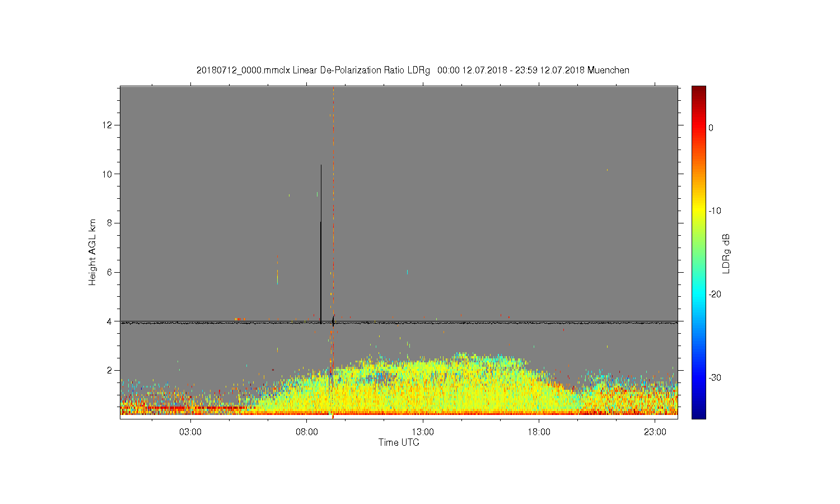Click the black horizontal line at 4 km
The height and width of the screenshot is (504, 840).
(399, 323)
